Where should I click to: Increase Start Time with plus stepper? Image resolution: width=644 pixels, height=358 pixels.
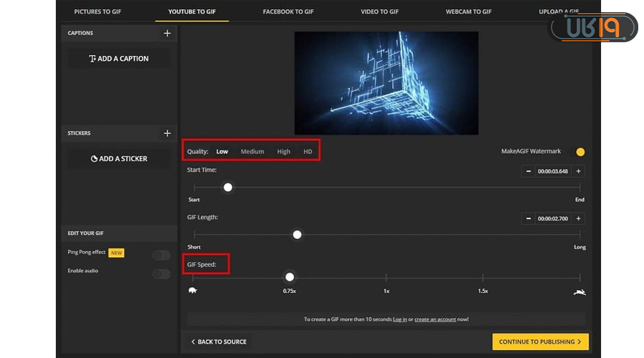point(579,171)
